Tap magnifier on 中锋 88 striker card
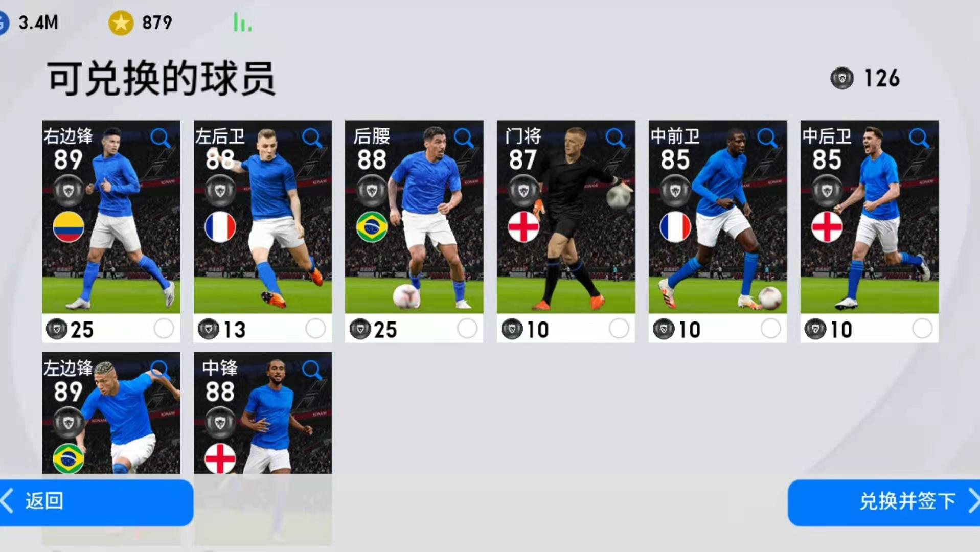This screenshot has width=980, height=552. click(x=312, y=370)
